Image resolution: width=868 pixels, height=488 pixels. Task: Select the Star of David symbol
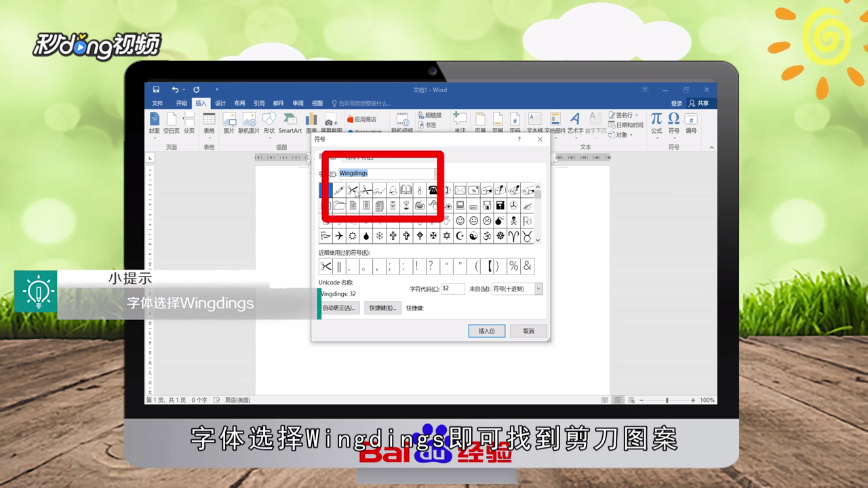[446, 236]
